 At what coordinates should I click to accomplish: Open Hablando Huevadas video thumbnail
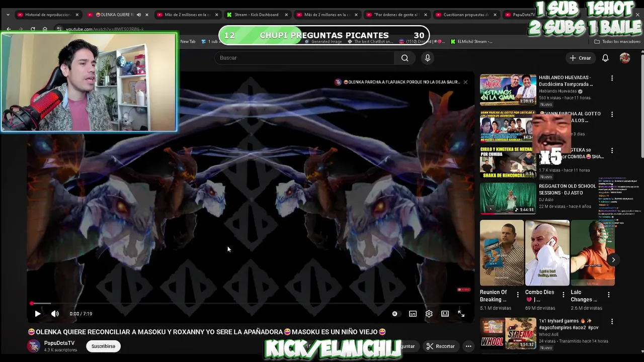[x=508, y=90]
